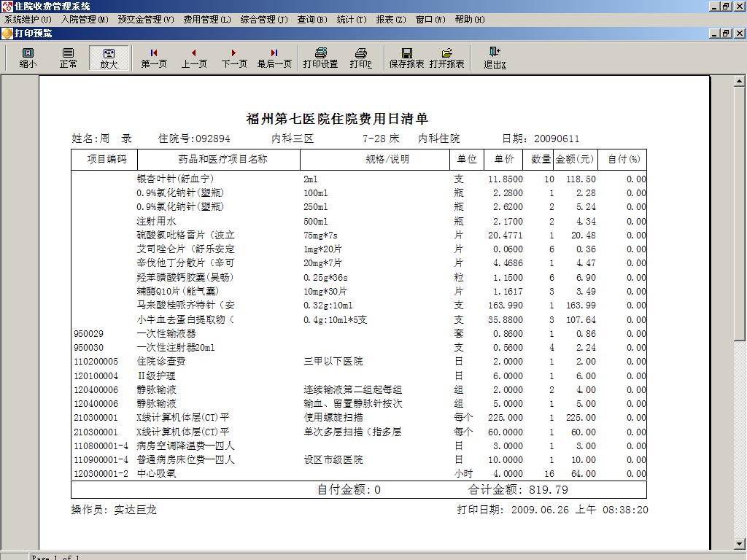
Task: Click the 一次性输液器 item name
Action: 166,333
